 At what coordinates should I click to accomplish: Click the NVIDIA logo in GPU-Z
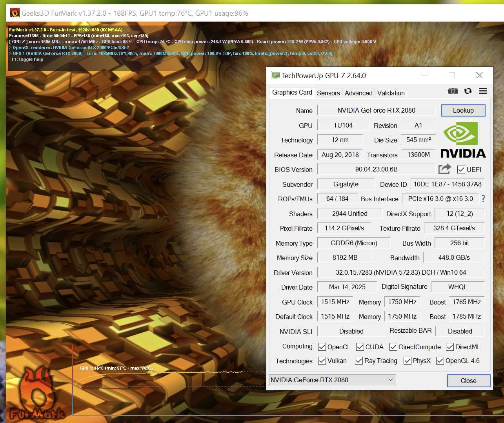click(463, 140)
